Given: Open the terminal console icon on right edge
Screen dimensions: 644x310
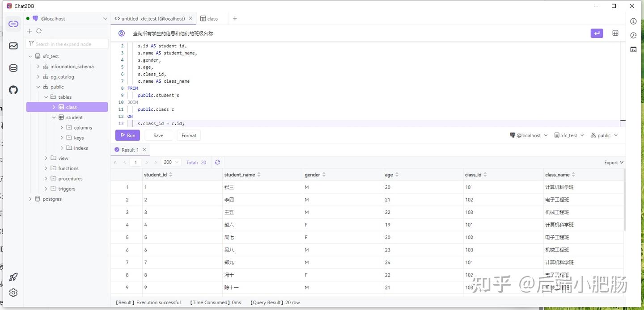Looking at the screenshot, I should coord(633,50).
